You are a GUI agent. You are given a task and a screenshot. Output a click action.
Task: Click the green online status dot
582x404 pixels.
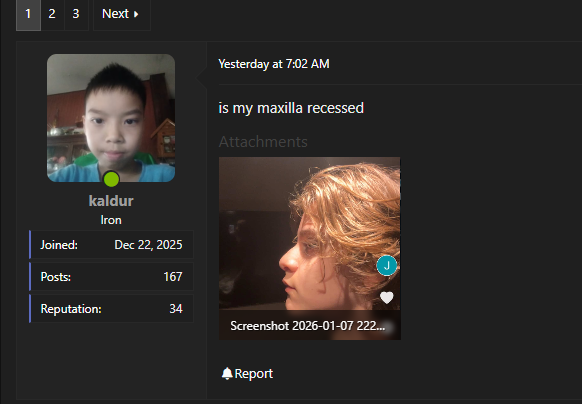click(x=111, y=179)
